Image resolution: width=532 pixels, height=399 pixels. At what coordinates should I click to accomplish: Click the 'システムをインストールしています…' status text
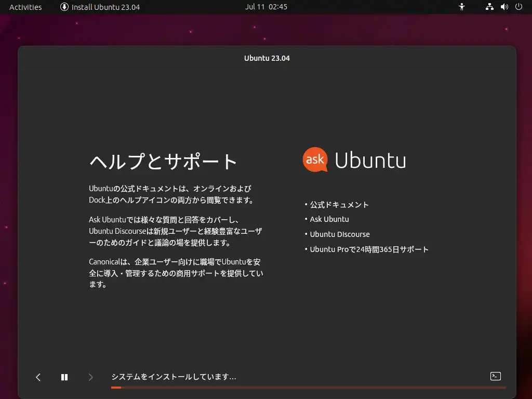click(174, 377)
